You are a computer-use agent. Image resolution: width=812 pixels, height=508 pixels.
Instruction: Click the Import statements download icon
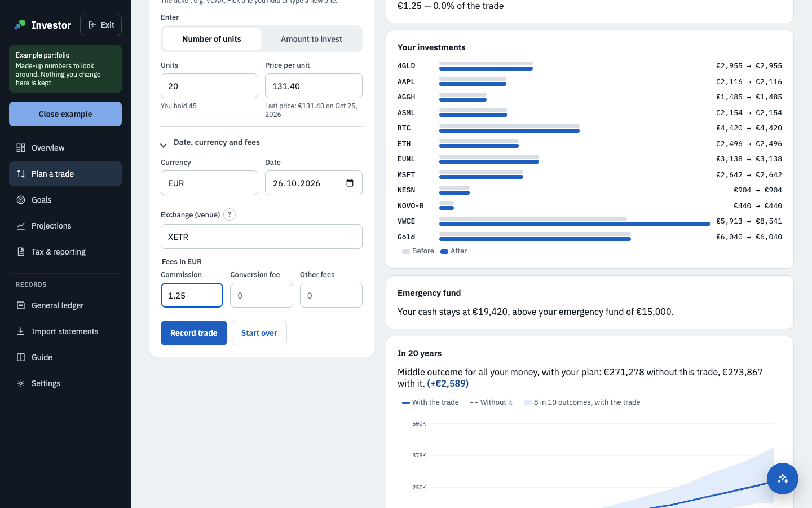point(21,331)
